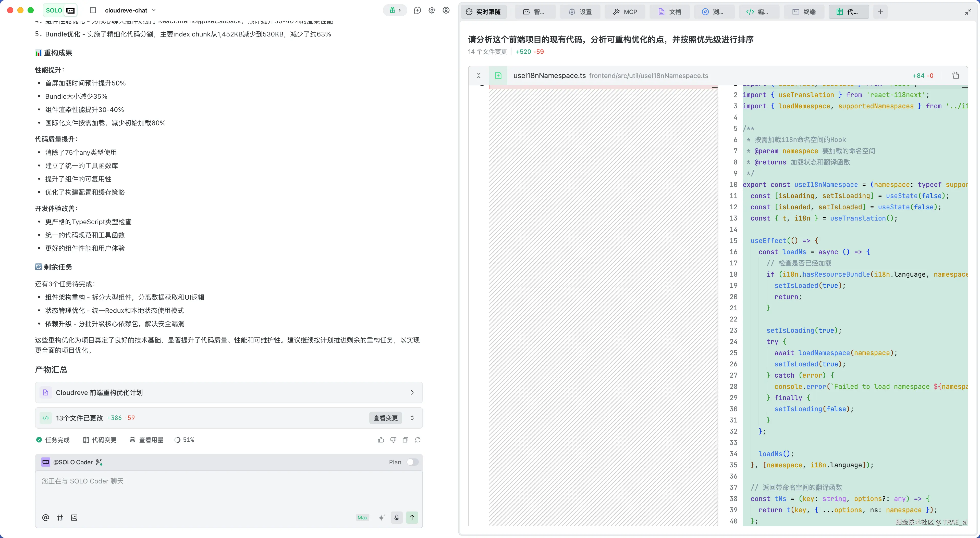Click the regenerate response icon

(418, 440)
